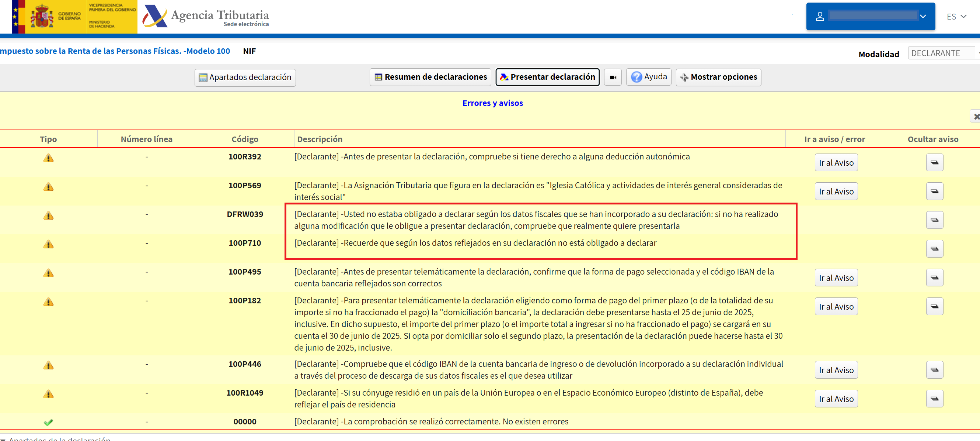Click warning icon for code 100R392
This screenshot has height=441, width=980.
[48, 158]
